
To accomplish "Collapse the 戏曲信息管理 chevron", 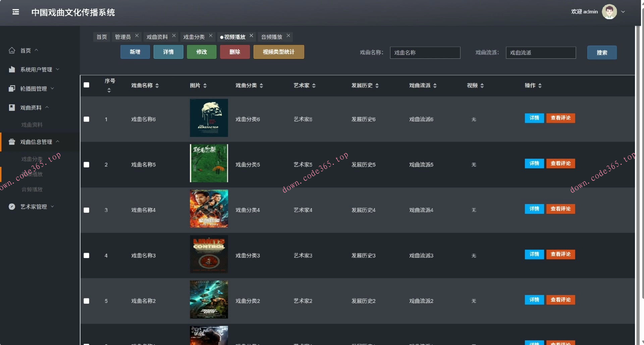I will point(57,142).
